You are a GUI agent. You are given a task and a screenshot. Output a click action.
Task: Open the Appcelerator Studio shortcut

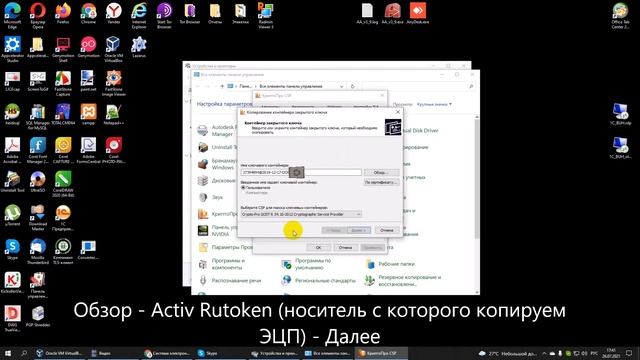click(12, 49)
